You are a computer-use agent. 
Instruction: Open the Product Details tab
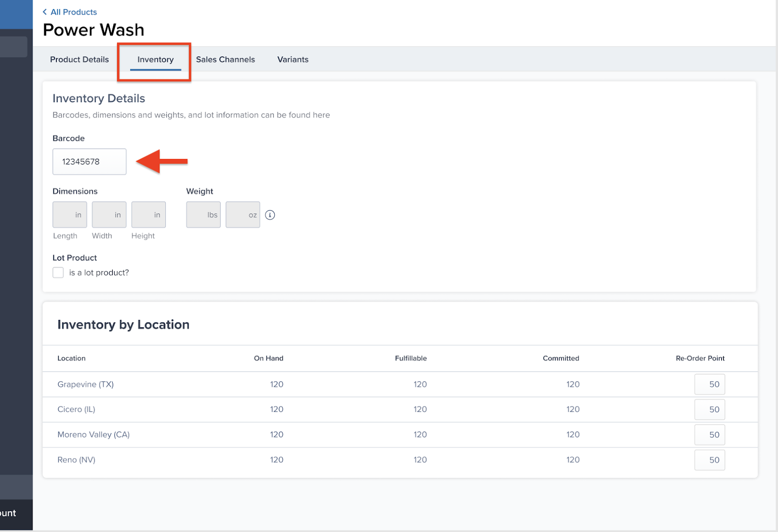(x=79, y=59)
